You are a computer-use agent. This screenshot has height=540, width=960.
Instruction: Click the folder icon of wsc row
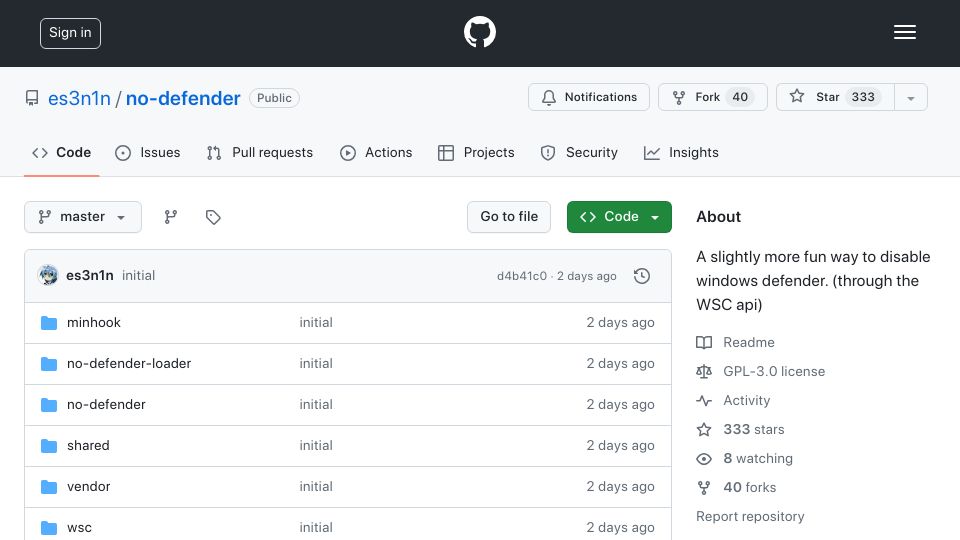click(49, 528)
